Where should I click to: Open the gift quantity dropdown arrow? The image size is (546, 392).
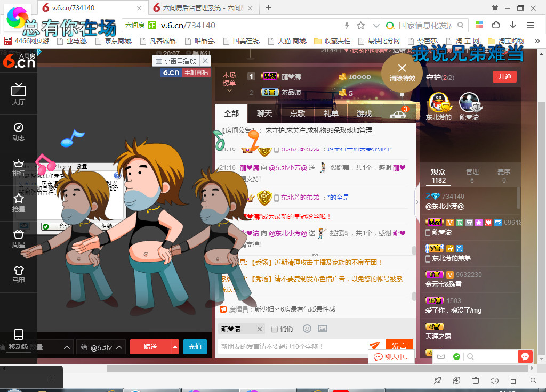click(67, 347)
